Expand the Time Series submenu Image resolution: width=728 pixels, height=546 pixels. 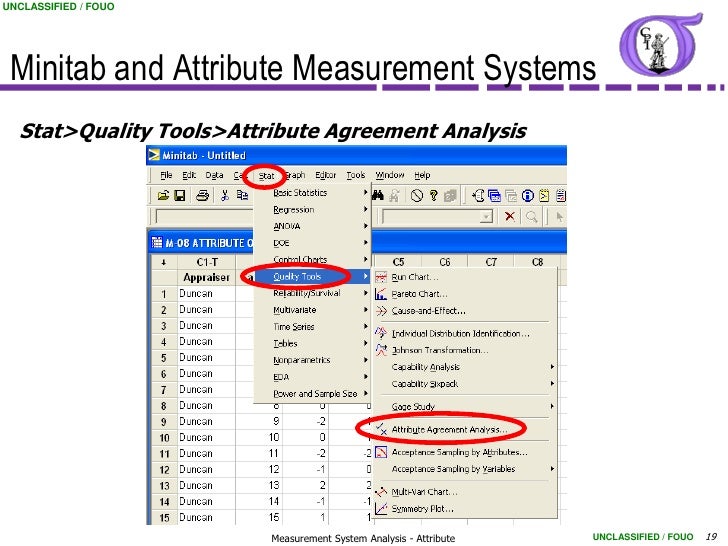coord(313,326)
